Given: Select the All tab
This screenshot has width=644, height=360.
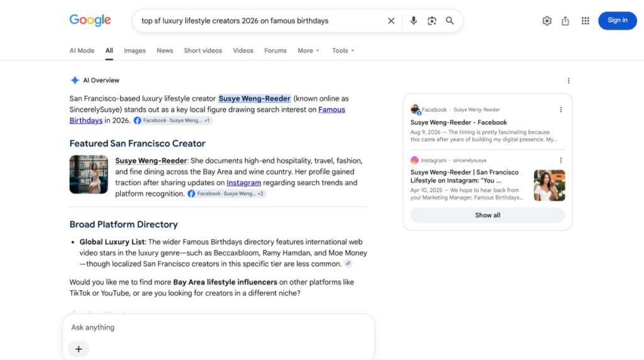Looking at the screenshot, I should pyautogui.click(x=109, y=50).
